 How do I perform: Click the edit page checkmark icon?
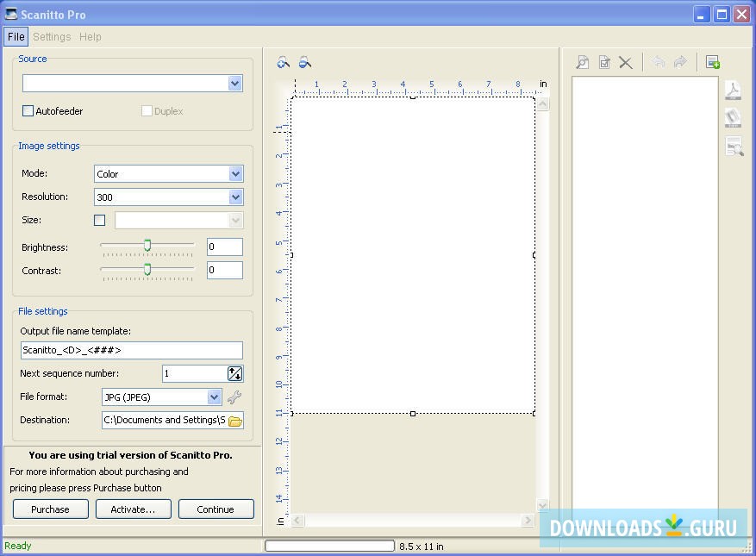[x=604, y=62]
